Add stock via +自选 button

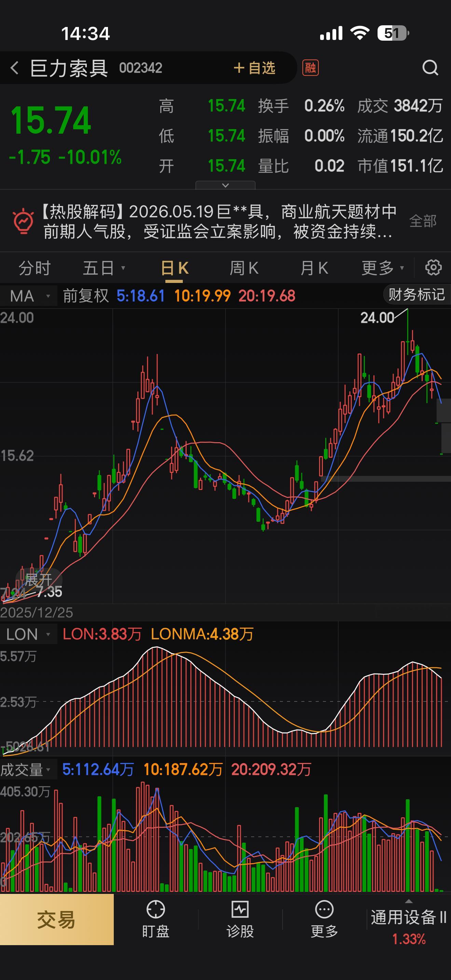[x=254, y=68]
